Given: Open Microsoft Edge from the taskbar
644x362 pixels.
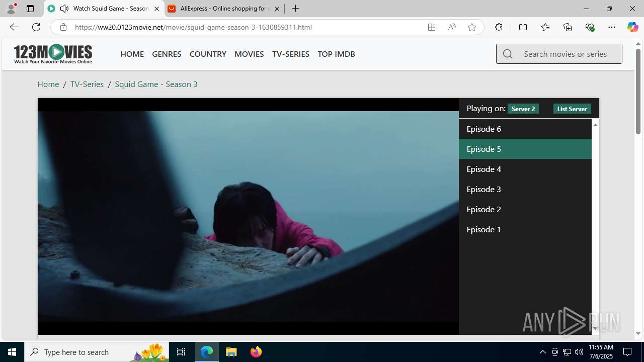Looking at the screenshot, I should [x=207, y=352].
